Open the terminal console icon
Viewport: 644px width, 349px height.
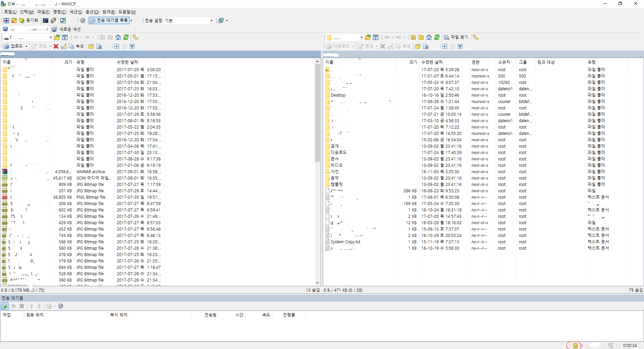[46, 20]
